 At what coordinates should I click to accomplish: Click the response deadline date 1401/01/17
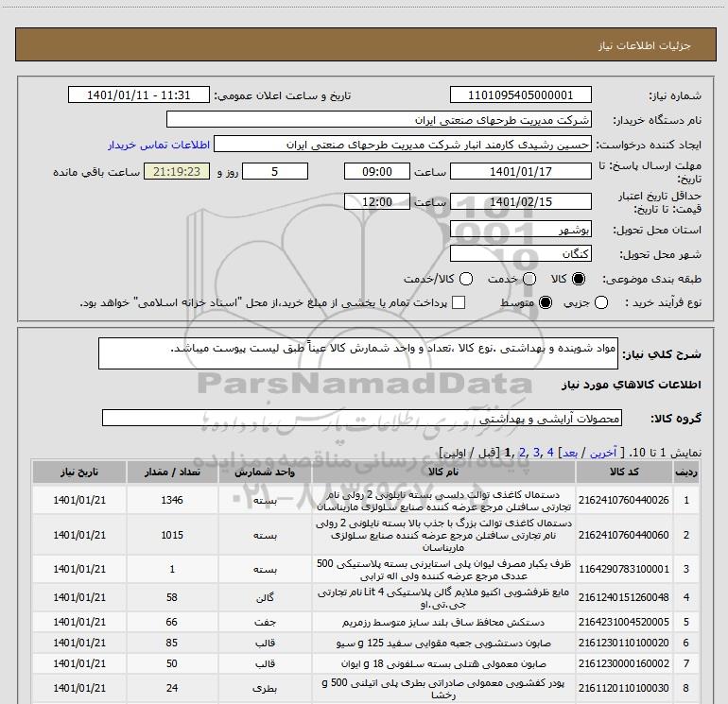pos(520,171)
